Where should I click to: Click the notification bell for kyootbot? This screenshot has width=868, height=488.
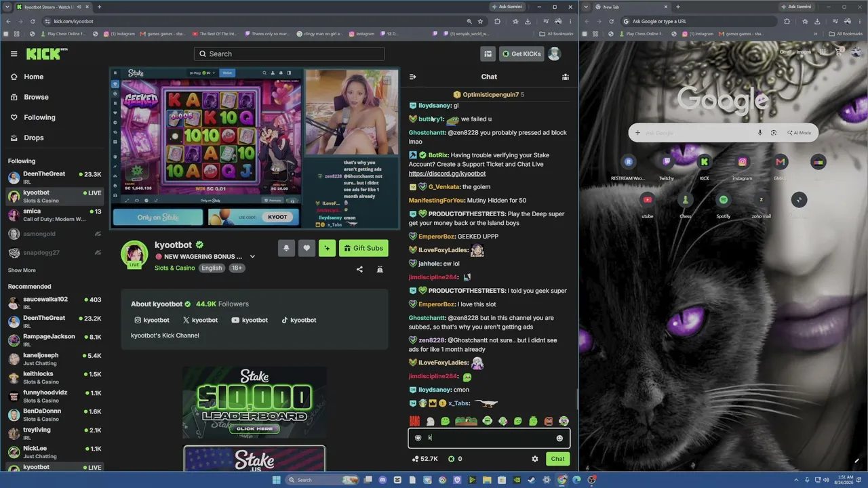point(286,248)
